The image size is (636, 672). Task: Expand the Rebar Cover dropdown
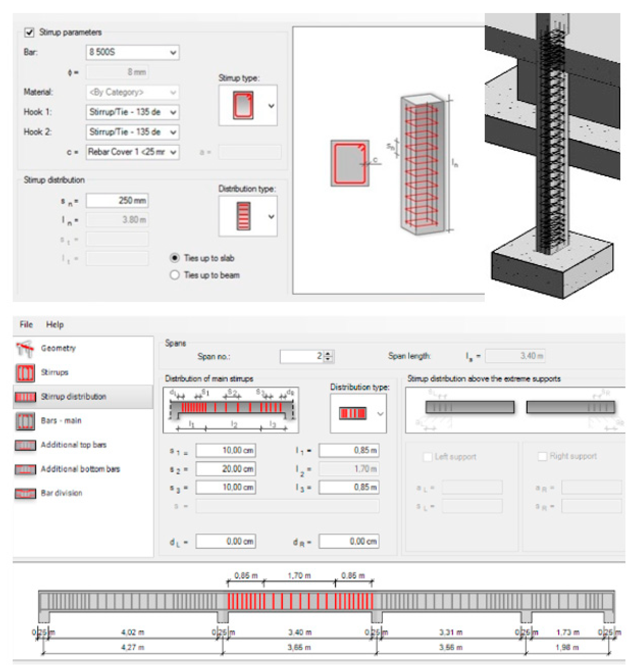pyautogui.click(x=173, y=152)
